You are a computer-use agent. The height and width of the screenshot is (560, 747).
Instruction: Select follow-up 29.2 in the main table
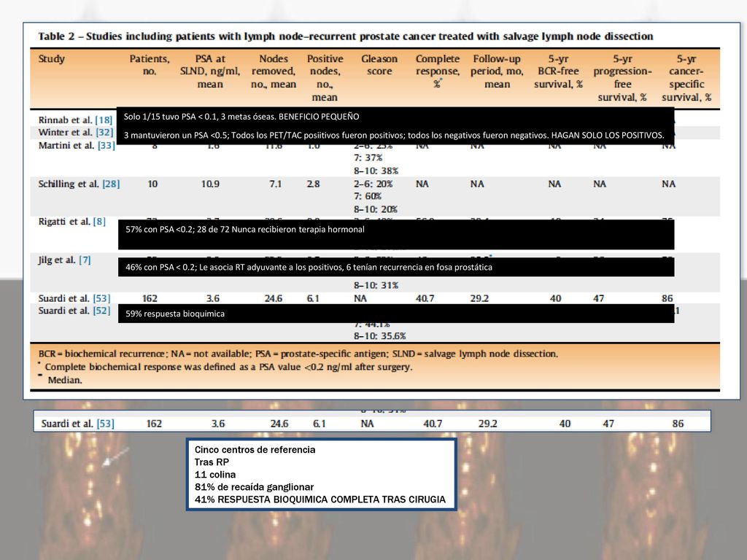point(479,298)
